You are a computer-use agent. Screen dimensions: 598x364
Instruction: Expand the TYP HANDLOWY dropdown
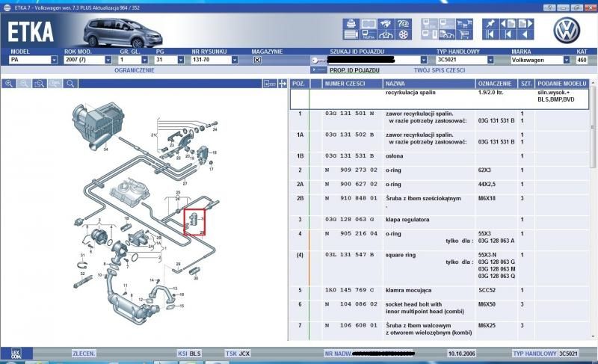pyautogui.click(x=490, y=60)
